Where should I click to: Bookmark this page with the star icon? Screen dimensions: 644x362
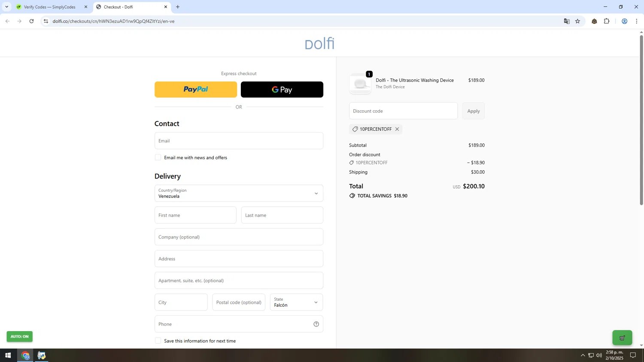pos(578,21)
